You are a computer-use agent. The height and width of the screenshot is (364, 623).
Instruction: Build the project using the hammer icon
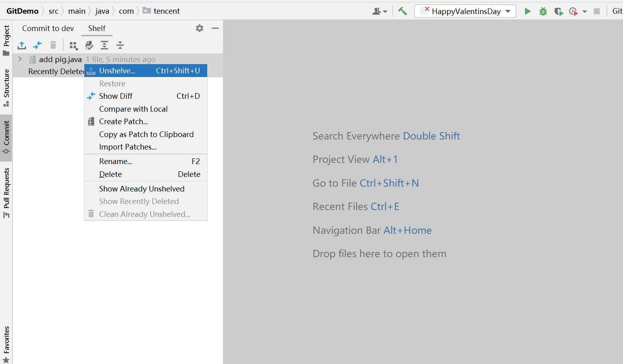402,11
